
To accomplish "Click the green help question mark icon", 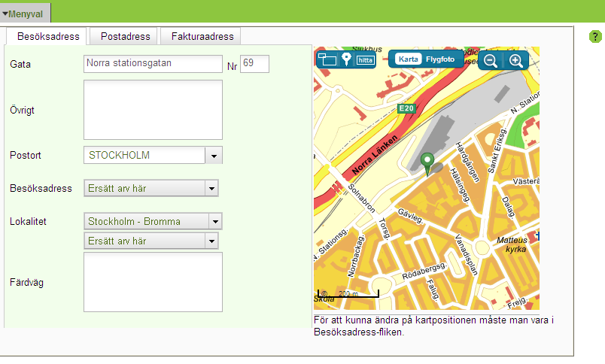I will pos(595,37).
